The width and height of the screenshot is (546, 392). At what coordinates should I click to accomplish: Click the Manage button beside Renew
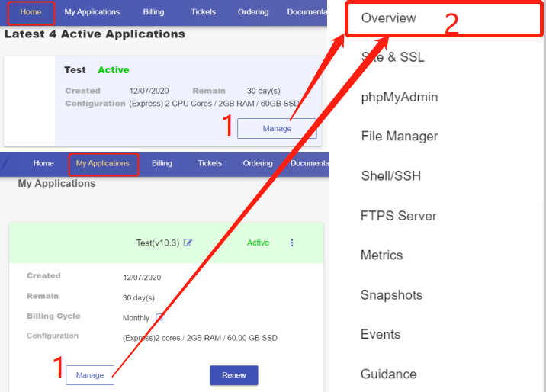[90, 375]
